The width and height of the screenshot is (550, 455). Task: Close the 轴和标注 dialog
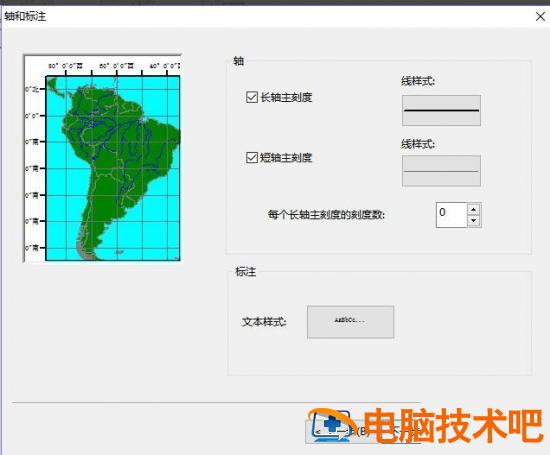(540, 16)
